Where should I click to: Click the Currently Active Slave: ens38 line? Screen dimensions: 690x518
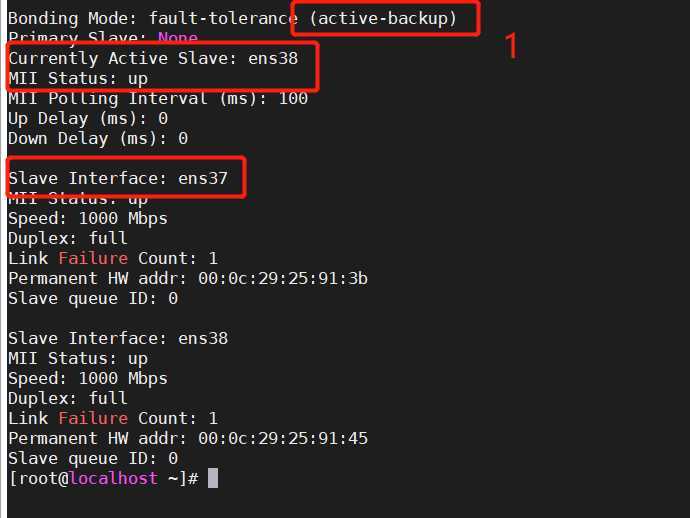[x=153, y=58]
